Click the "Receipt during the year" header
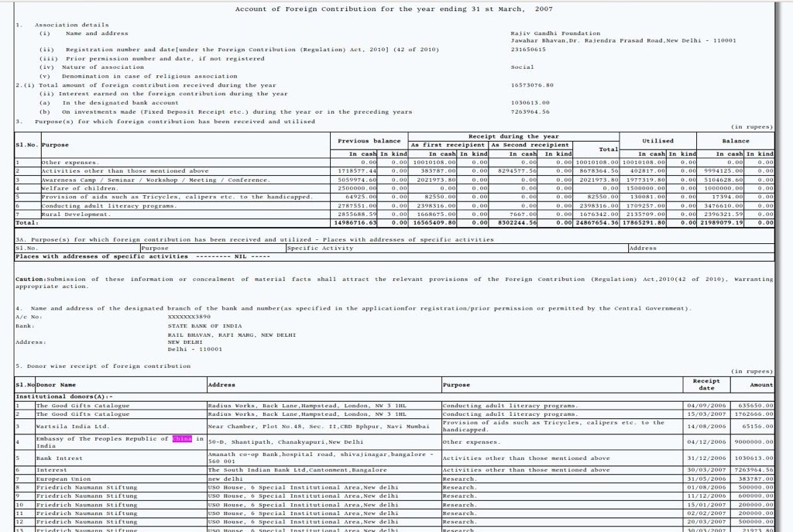Screen dimensions: 793x532 pos(513,136)
